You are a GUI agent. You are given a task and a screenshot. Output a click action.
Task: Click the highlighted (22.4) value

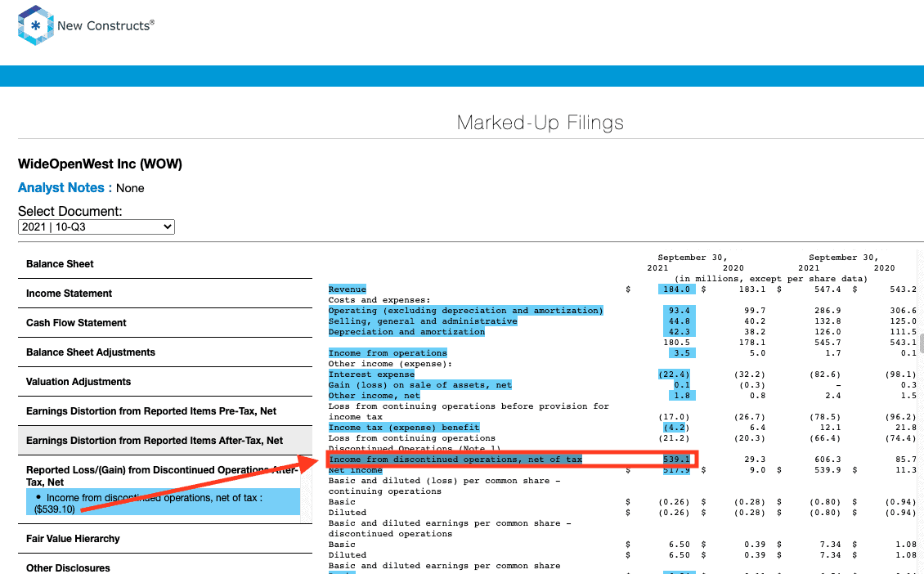point(674,374)
